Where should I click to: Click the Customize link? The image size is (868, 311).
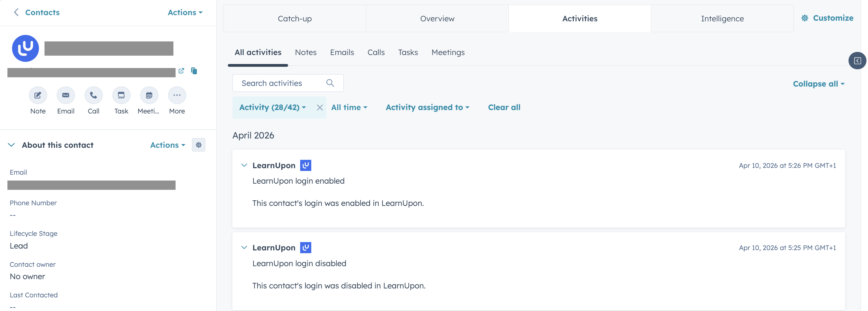(833, 18)
